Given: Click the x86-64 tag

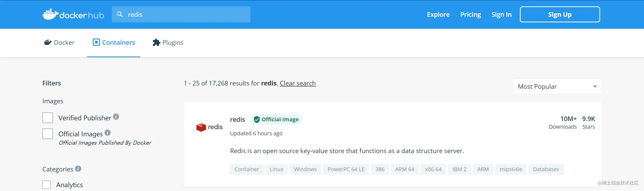Looking at the screenshot, I should pos(433,169).
